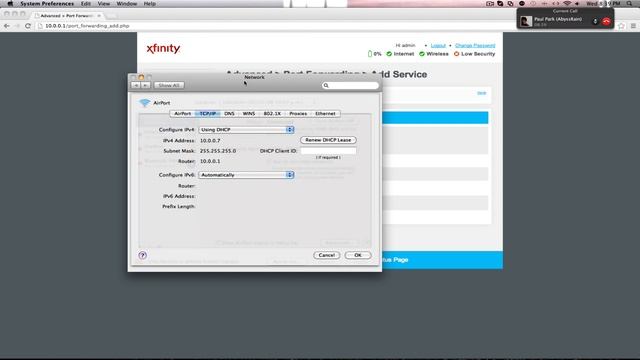Click the router address 10.0.0.1
This screenshot has height=360, width=640.
coord(210,161)
